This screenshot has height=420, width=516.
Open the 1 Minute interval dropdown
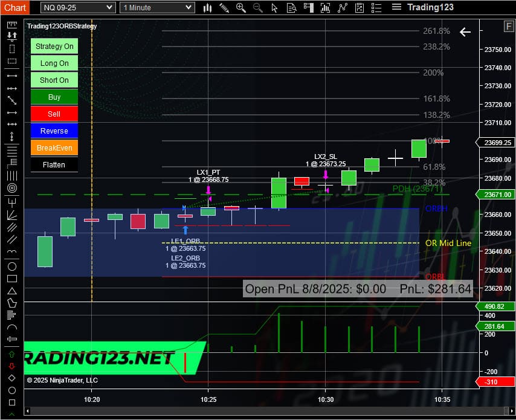[157, 8]
